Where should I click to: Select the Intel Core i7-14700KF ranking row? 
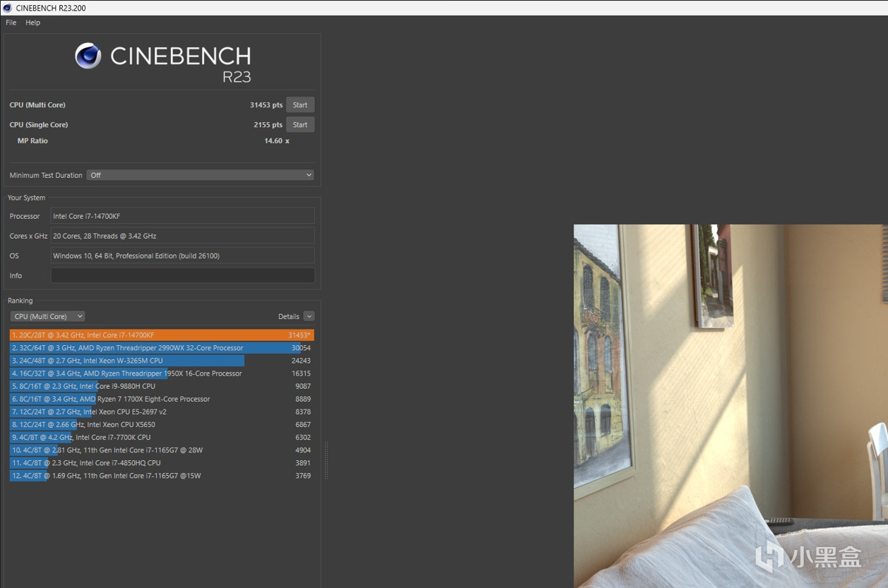pyautogui.click(x=162, y=335)
